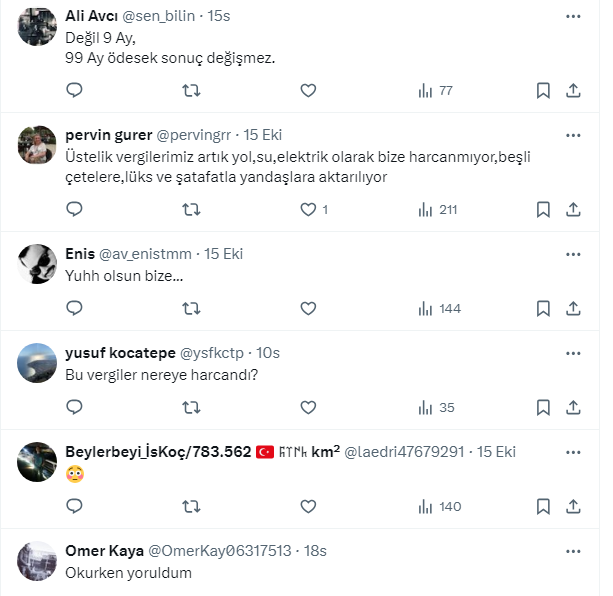The height and width of the screenshot is (596, 613).
Task: Like Ali Avcı's tweet
Action: 308,90
